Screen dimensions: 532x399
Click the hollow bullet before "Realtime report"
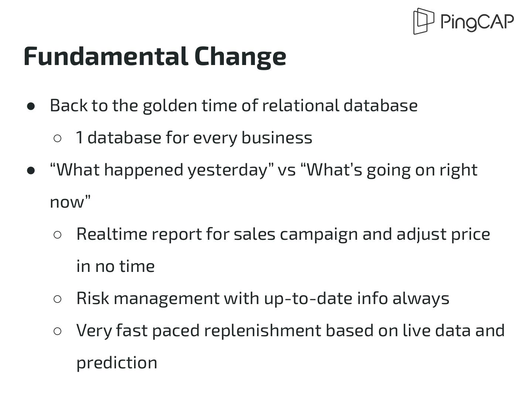tap(58, 235)
